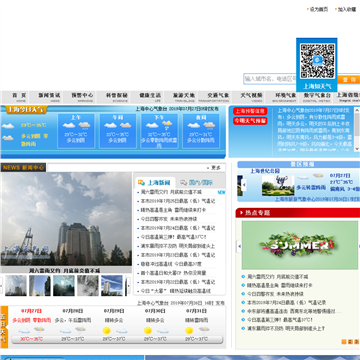Click the orange 查询 search button
This screenshot has width=360, height=360.
pos(349,79)
